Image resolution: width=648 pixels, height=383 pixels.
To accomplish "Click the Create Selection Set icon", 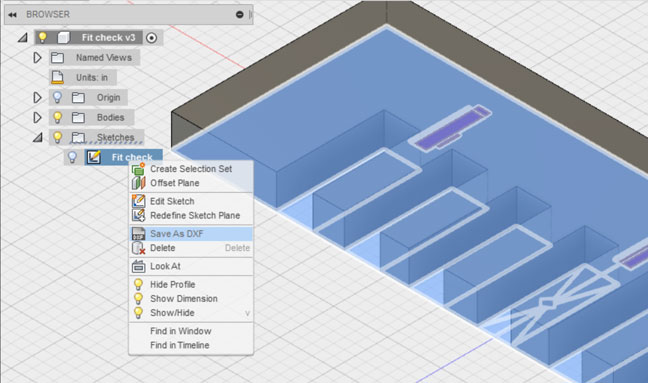I will pos(138,169).
